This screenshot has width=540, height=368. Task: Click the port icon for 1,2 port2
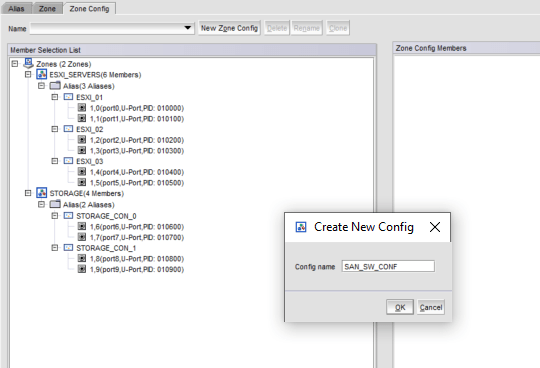click(x=82, y=140)
